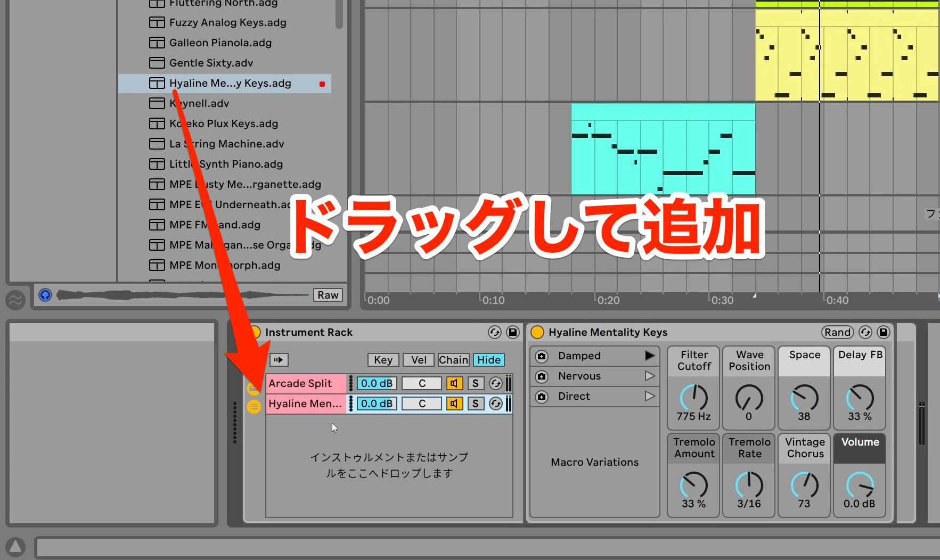The image size is (940, 560).
Task: Select the Hyaline Men... chain
Action: pos(306,403)
